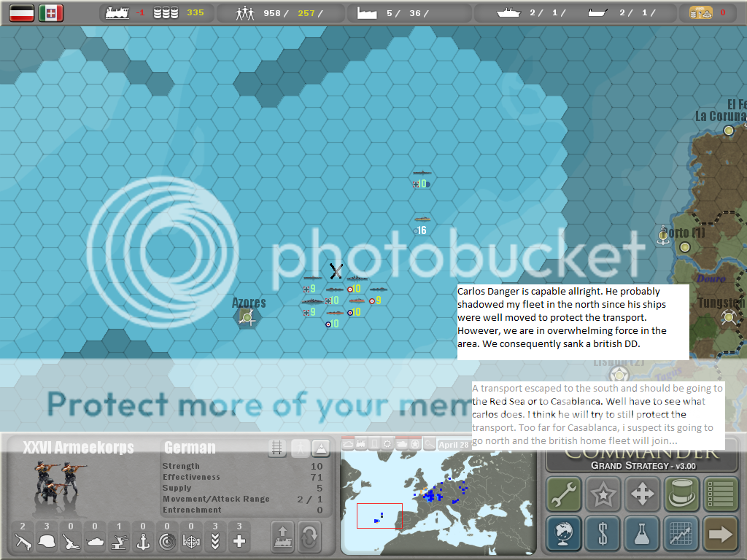Toggle the infantry unit display button
747x560 pixels.
click(298, 448)
